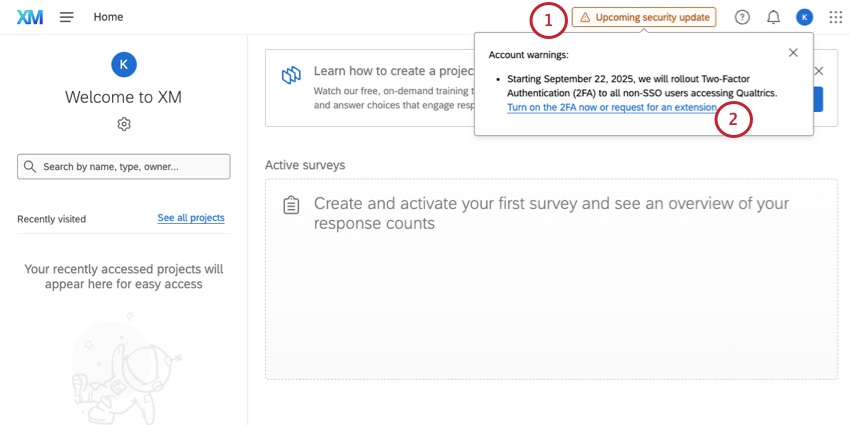Click the Account warnings heading

coord(529,55)
